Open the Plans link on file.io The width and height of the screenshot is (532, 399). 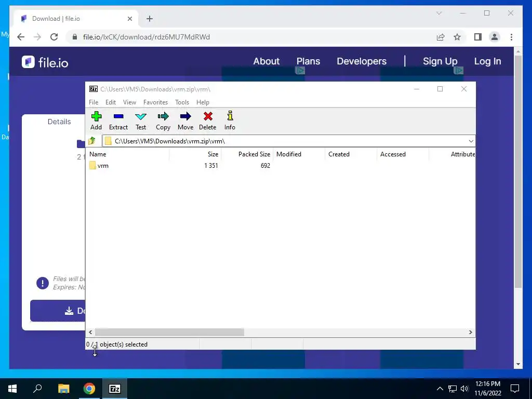coord(308,61)
